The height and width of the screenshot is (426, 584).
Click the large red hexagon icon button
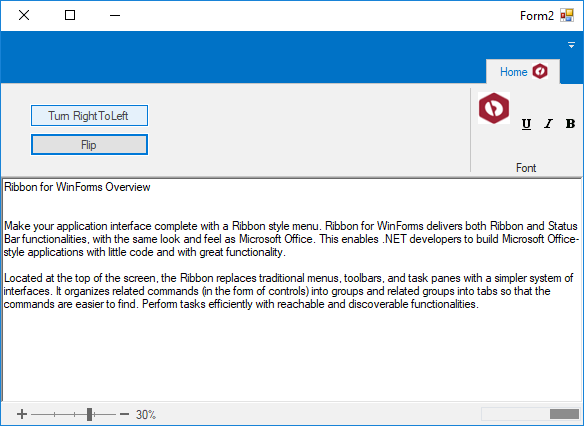point(494,108)
